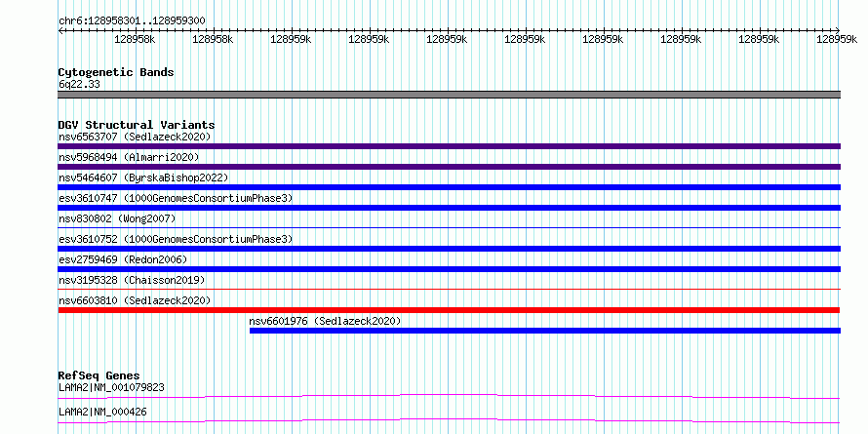Click the thin red line for nsv3195328
Screen dimensions: 868x434
tap(449, 289)
